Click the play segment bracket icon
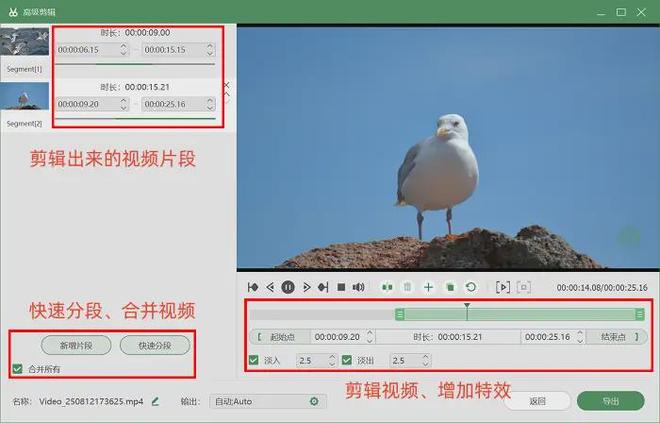 pyautogui.click(x=503, y=287)
